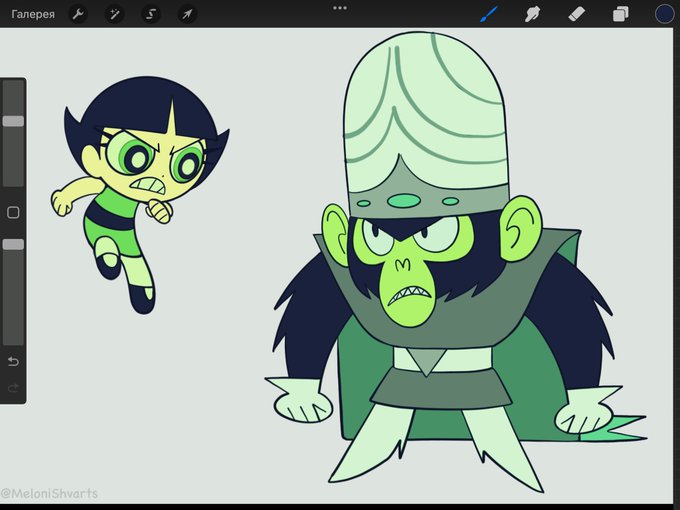This screenshot has width=680, height=510.
Task: Open the Галерея gallery
Action: [x=33, y=14]
